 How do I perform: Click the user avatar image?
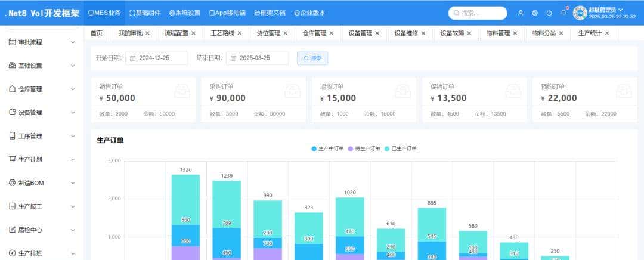click(x=580, y=13)
